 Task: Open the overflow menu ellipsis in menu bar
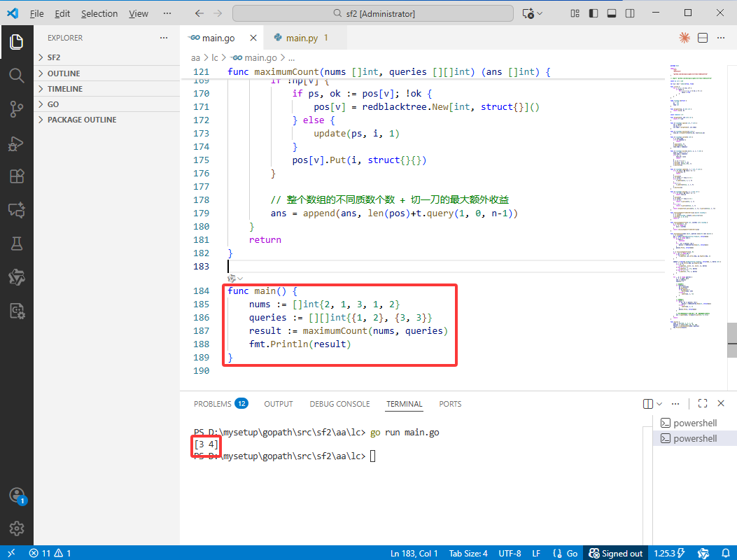click(167, 13)
